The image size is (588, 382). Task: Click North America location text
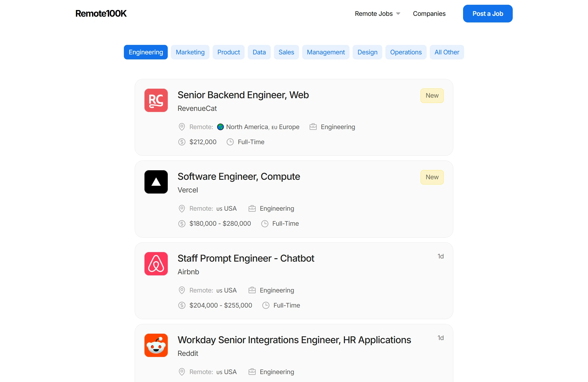point(247,127)
